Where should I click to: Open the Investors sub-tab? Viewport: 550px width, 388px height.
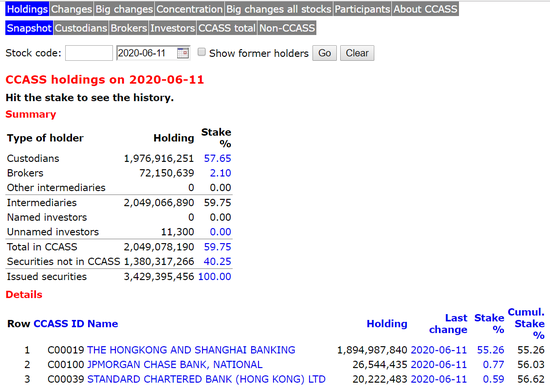173,28
